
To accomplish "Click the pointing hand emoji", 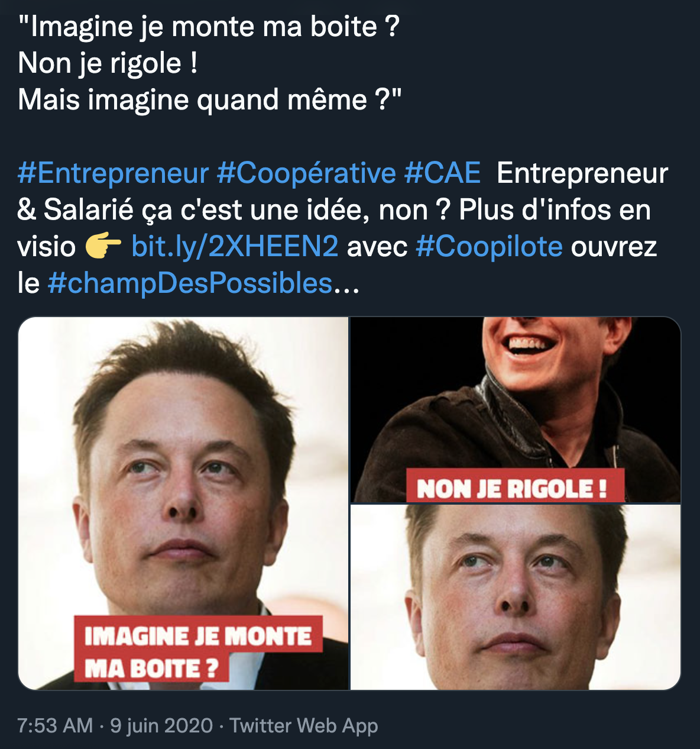I will (x=103, y=247).
